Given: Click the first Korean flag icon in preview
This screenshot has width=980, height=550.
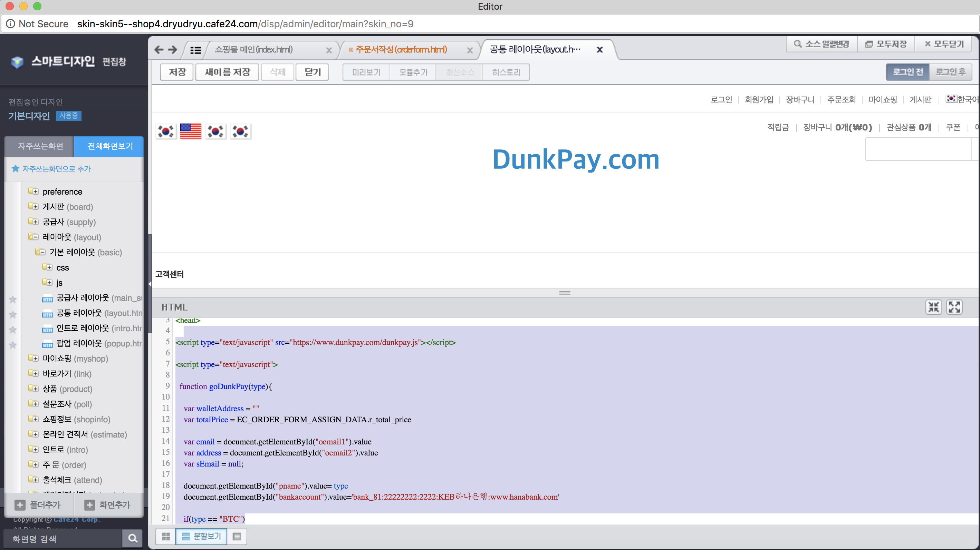Looking at the screenshot, I should pyautogui.click(x=166, y=131).
